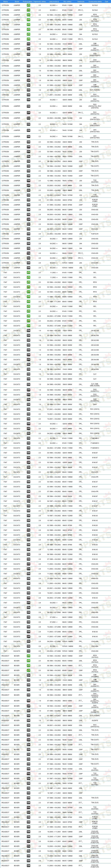This screenshot has width=111, height=868.
Task: Click the ON icon in the Citroen RHV 11.2001–04.2002 row
Action: pos(29,95)
